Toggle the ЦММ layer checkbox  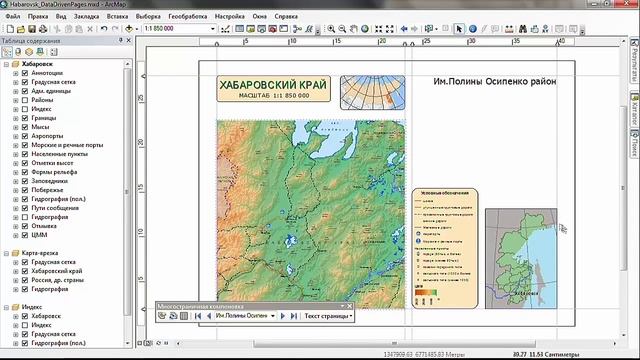tap(25, 235)
